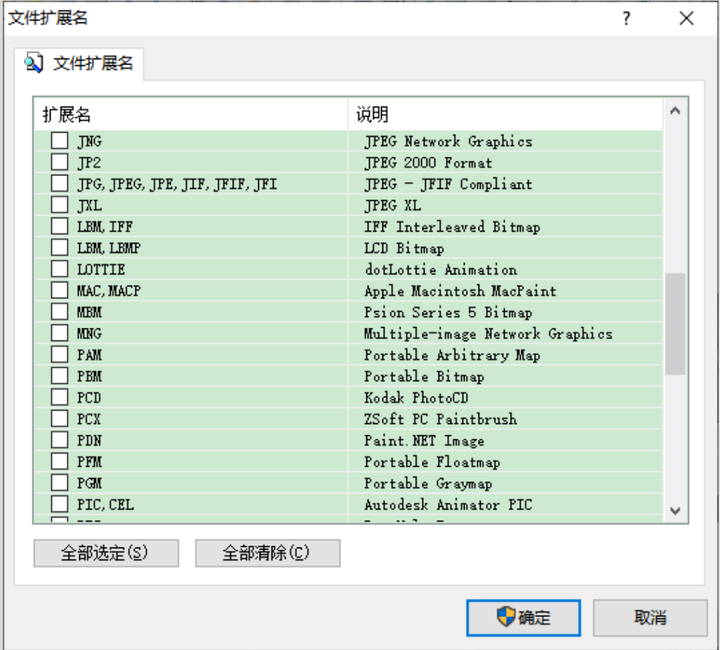
Task: Tick the JNG extension checkbox
Action: click(59, 140)
